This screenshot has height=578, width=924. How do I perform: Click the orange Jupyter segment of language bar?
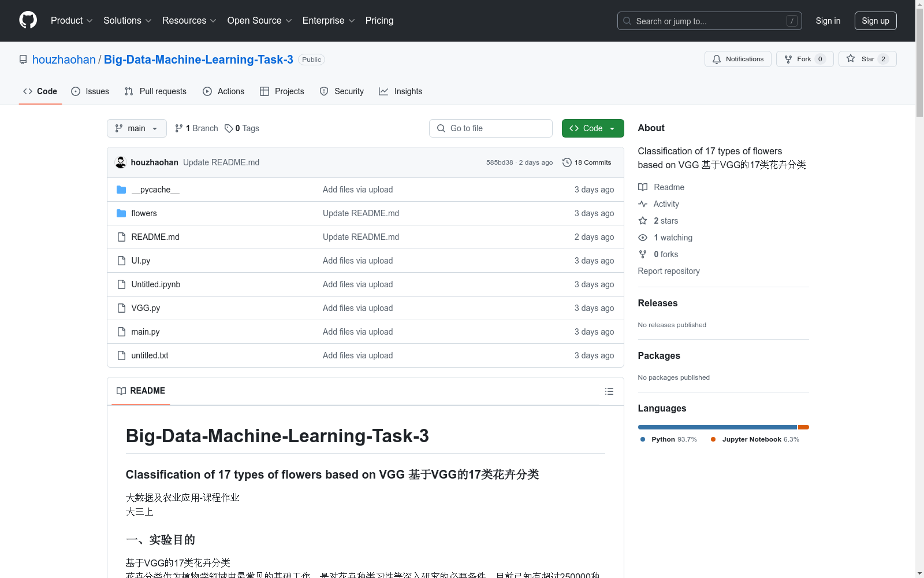(x=803, y=427)
